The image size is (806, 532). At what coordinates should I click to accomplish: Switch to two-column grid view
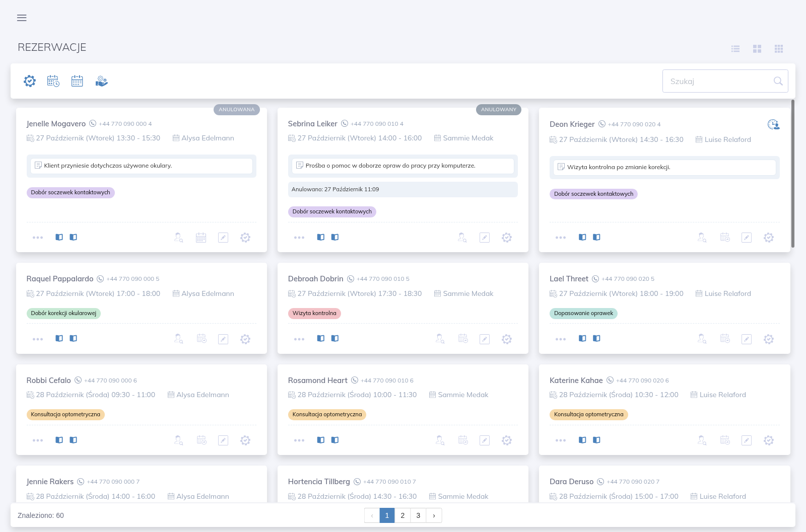[x=757, y=49]
